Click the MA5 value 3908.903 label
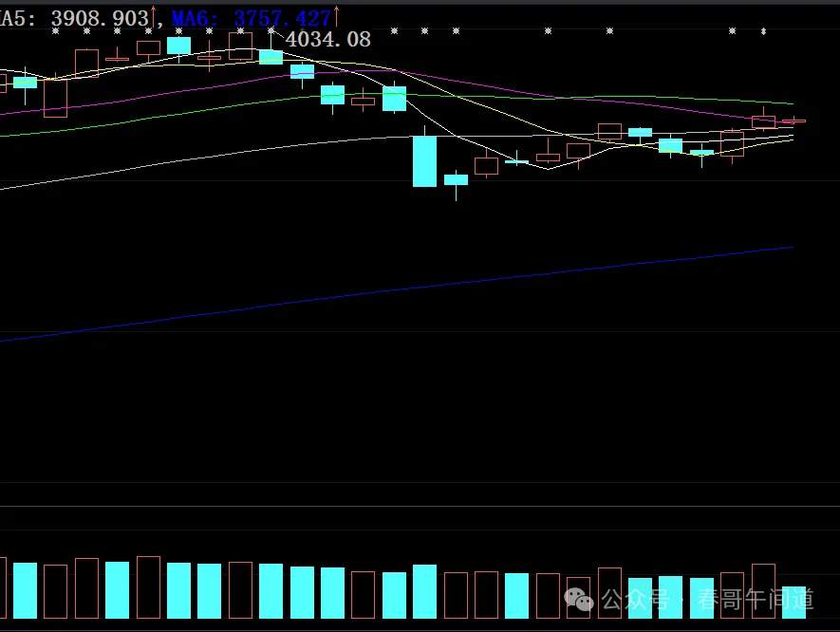 (x=100, y=19)
